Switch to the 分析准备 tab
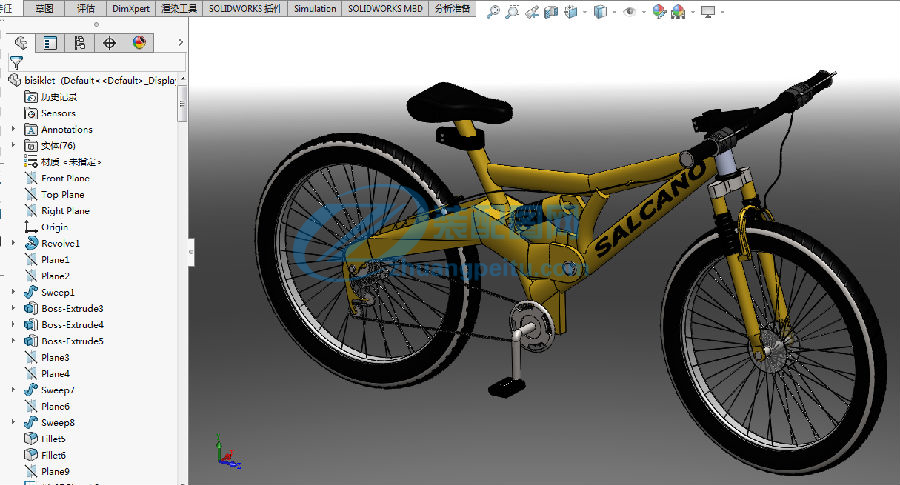This screenshot has height=485, width=900. coord(452,9)
